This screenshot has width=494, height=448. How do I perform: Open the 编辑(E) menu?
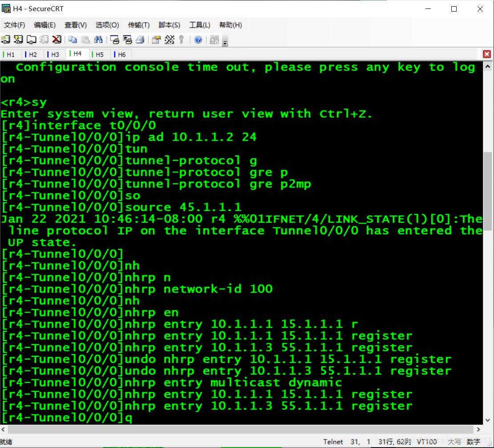point(45,25)
